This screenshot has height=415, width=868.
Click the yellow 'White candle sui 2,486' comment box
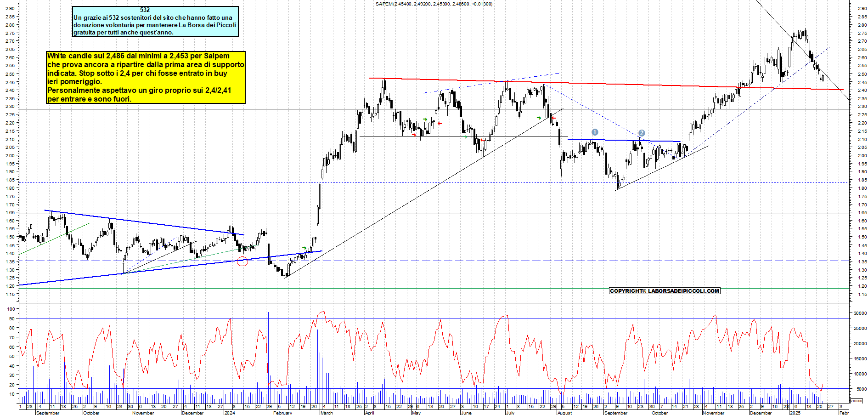point(146,77)
